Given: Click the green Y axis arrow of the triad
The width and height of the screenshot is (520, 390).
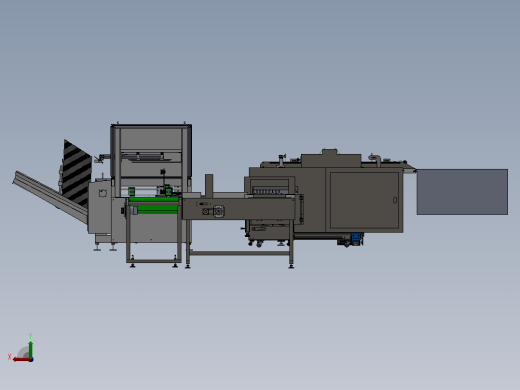Looking at the screenshot, I should click(x=31, y=349).
